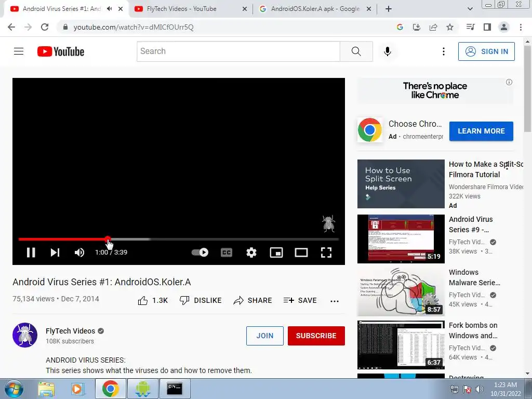The height and width of the screenshot is (399, 532).
Task: Open the Chrome three-dot menu
Action: (521, 27)
